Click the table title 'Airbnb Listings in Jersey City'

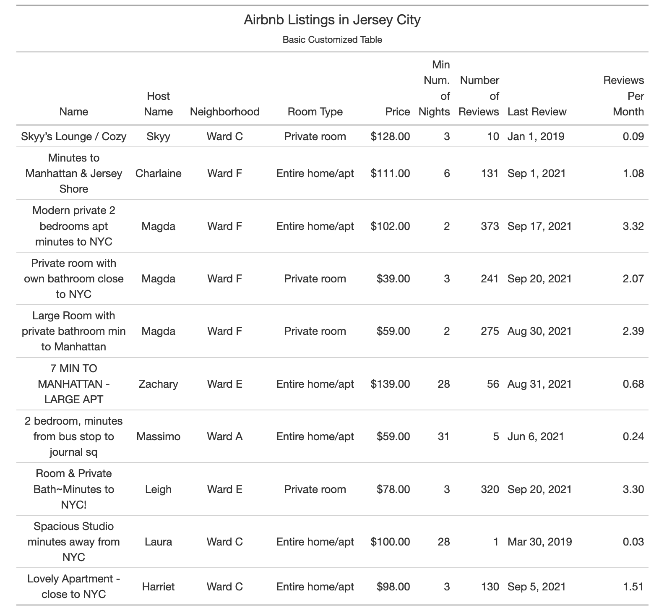[x=332, y=20]
